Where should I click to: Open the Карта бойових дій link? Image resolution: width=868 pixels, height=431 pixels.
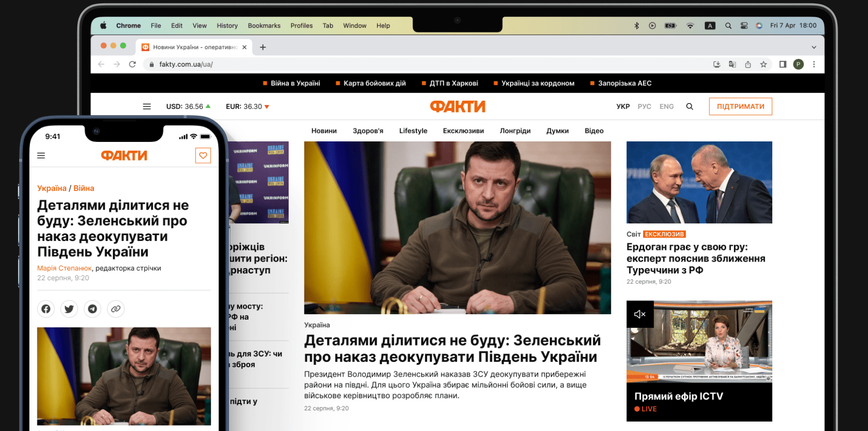(374, 83)
